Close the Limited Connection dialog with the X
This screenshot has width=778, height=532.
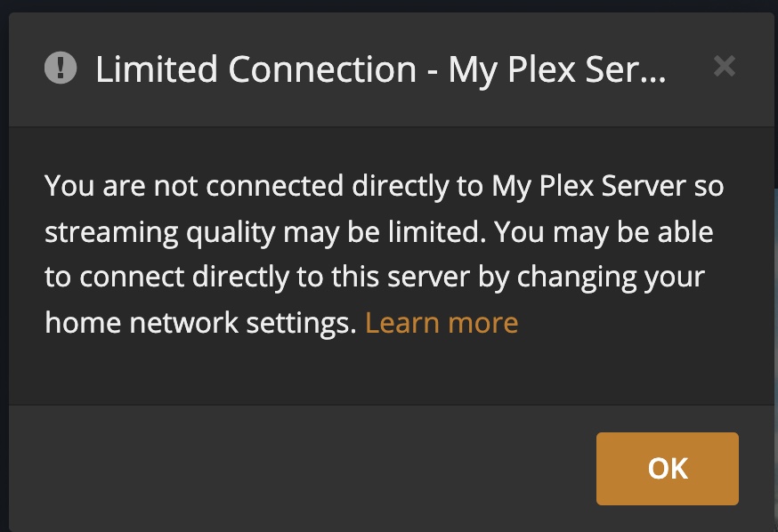(x=724, y=66)
